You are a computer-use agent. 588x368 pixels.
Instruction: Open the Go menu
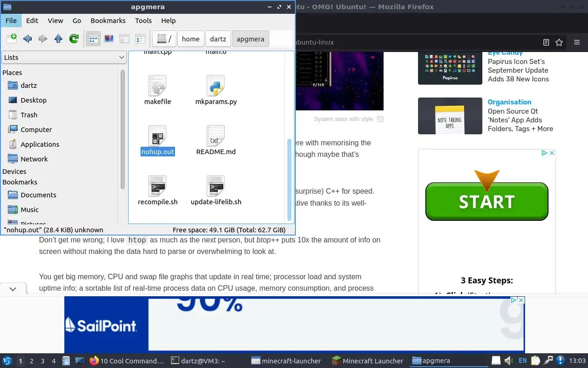[77, 21]
